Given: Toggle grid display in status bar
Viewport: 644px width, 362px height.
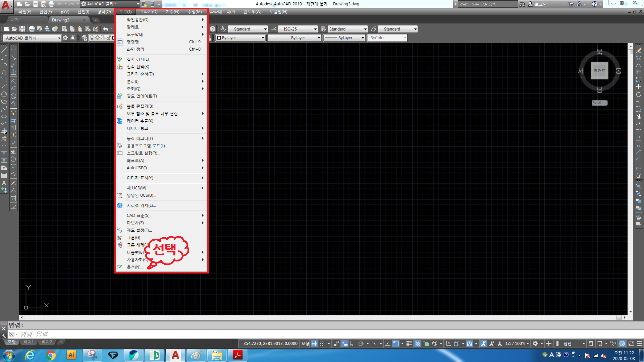Looking at the screenshot, I should click(x=314, y=344).
